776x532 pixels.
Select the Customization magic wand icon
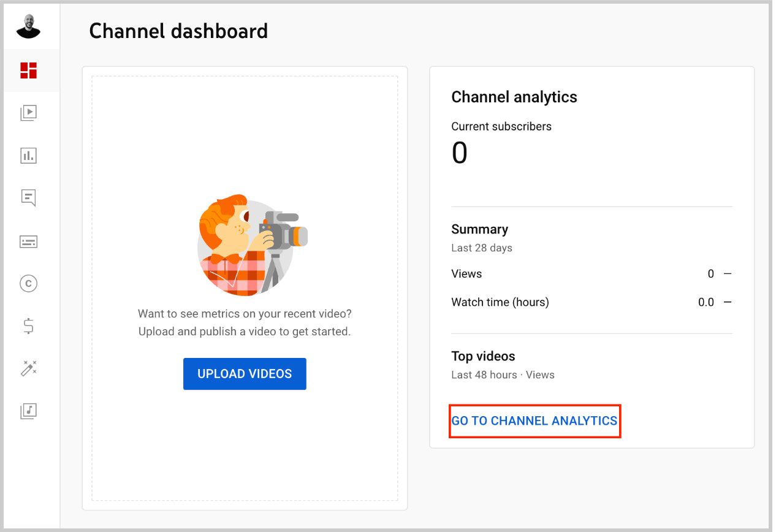coord(29,368)
